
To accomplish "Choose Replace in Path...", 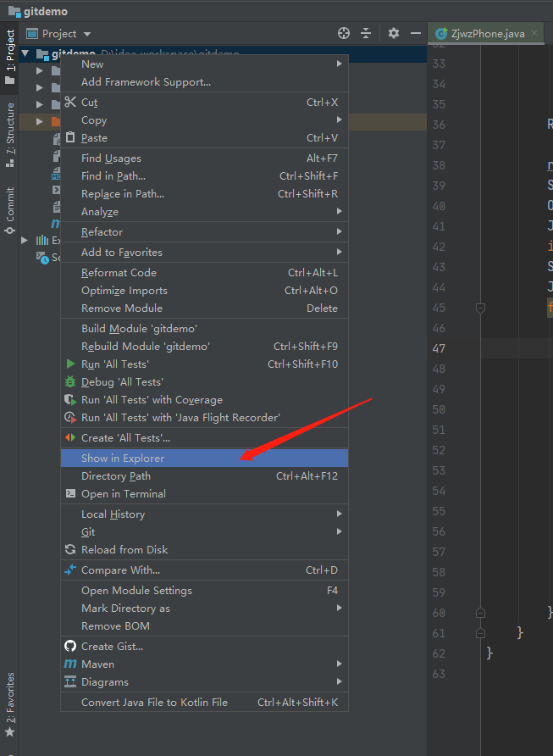I will pos(204,194).
